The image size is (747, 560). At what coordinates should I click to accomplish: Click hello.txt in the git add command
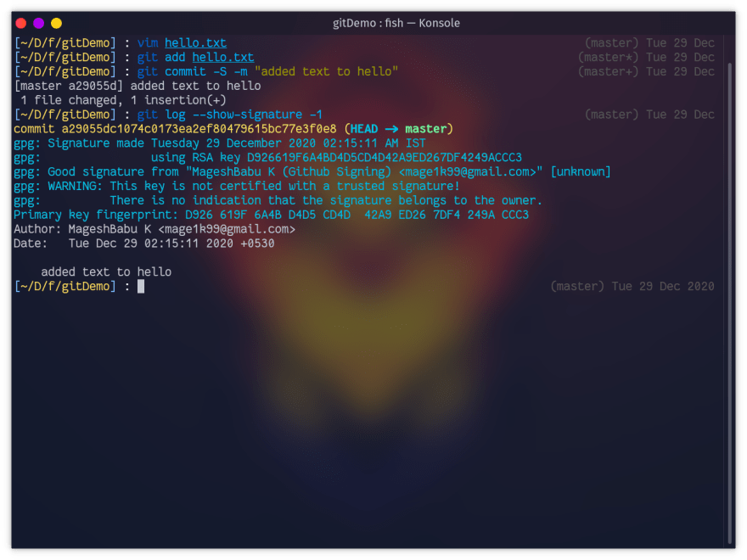[x=223, y=57]
